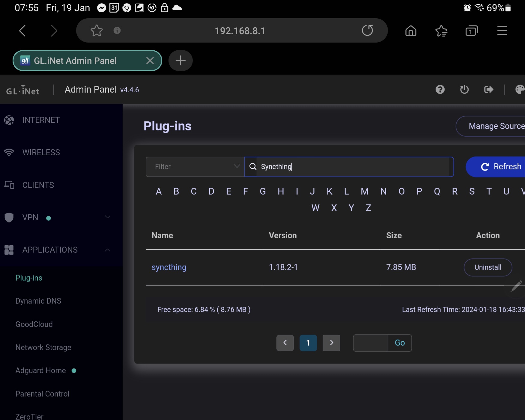This screenshot has width=525, height=420.
Task: Click the floating pencil edit icon
Action: [516, 286]
